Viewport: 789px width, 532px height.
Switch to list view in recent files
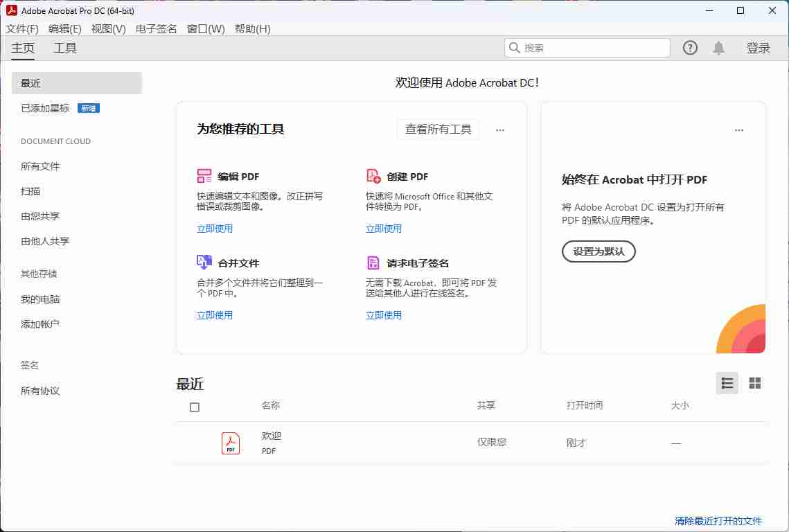point(727,383)
